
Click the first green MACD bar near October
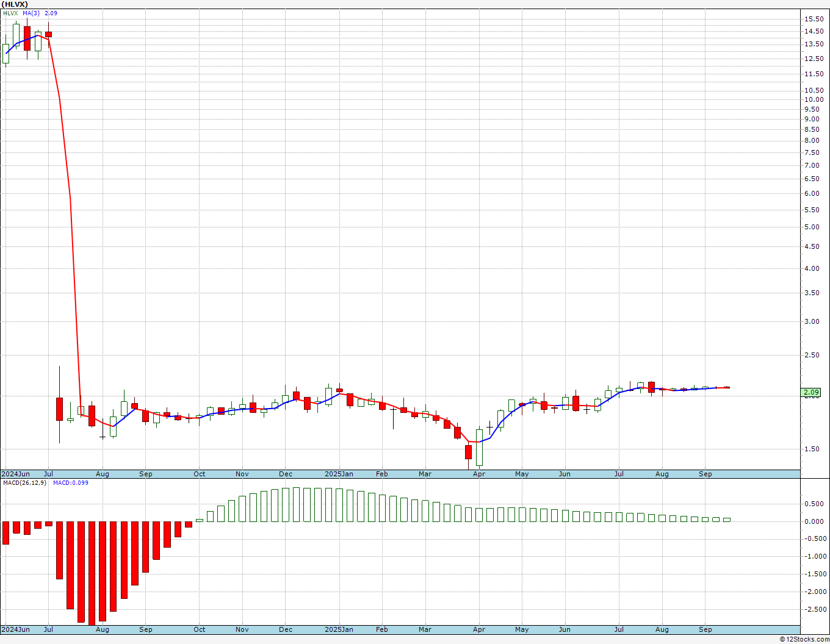coord(200,520)
